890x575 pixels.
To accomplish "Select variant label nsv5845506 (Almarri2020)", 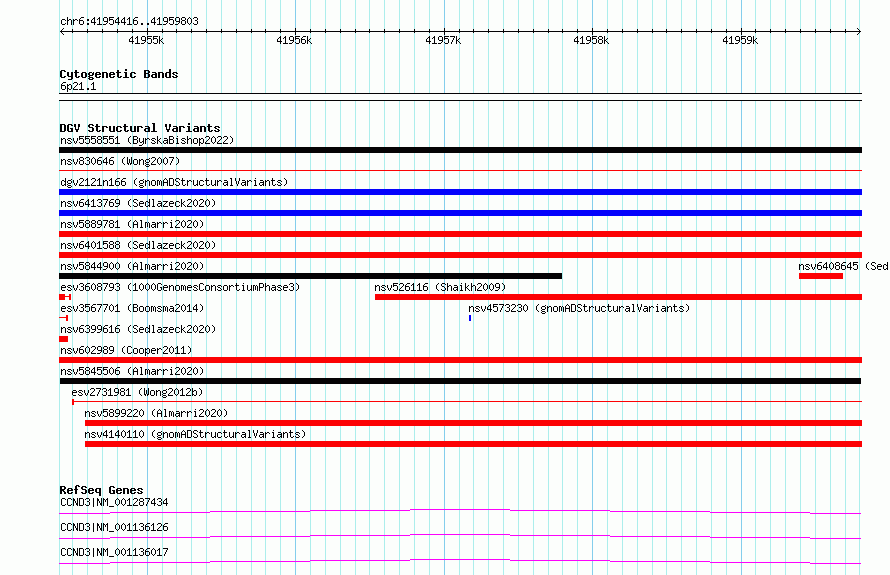I will (x=132, y=371).
